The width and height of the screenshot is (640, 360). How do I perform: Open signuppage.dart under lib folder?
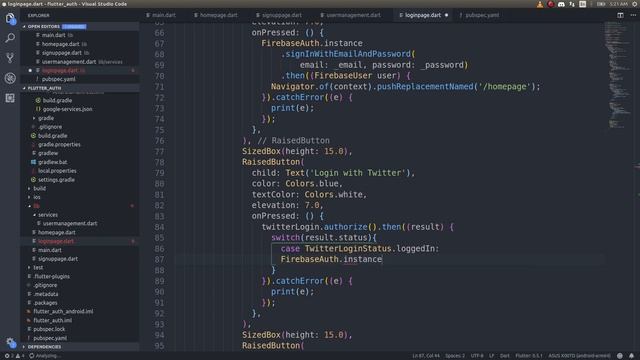[58, 259]
